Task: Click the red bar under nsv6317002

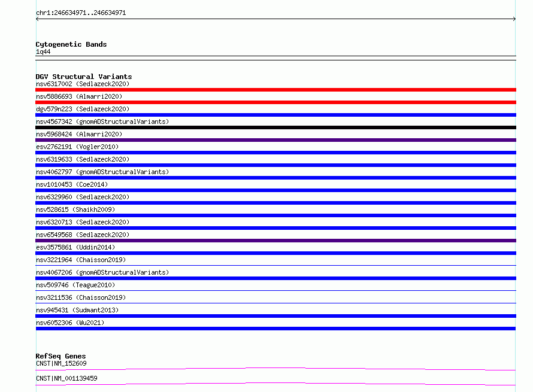Action: click(275, 90)
